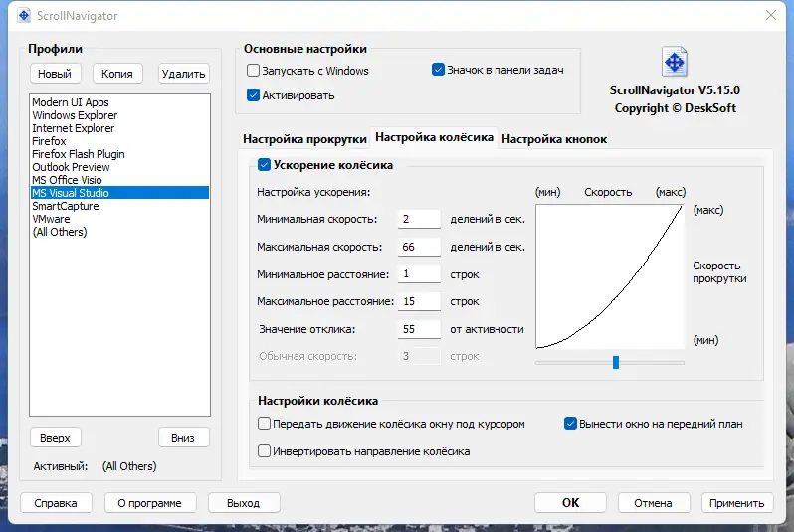Select the Outlook Preview profile
The image size is (794, 532).
119,167
